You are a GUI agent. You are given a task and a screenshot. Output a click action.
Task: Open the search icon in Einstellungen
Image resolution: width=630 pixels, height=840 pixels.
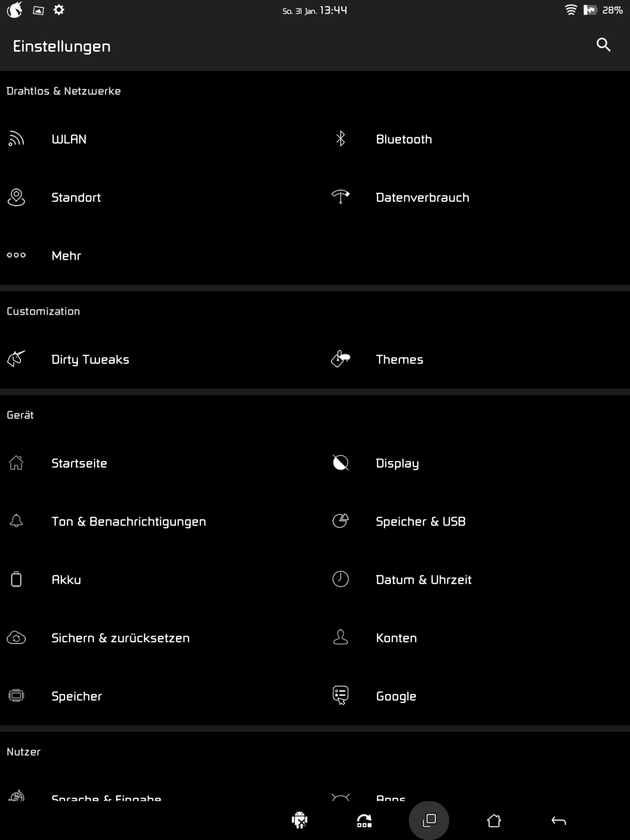point(603,45)
